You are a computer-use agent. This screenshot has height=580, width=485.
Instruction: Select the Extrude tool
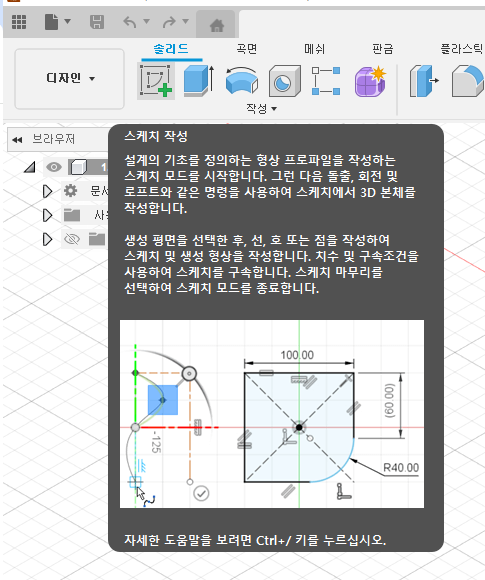199,81
